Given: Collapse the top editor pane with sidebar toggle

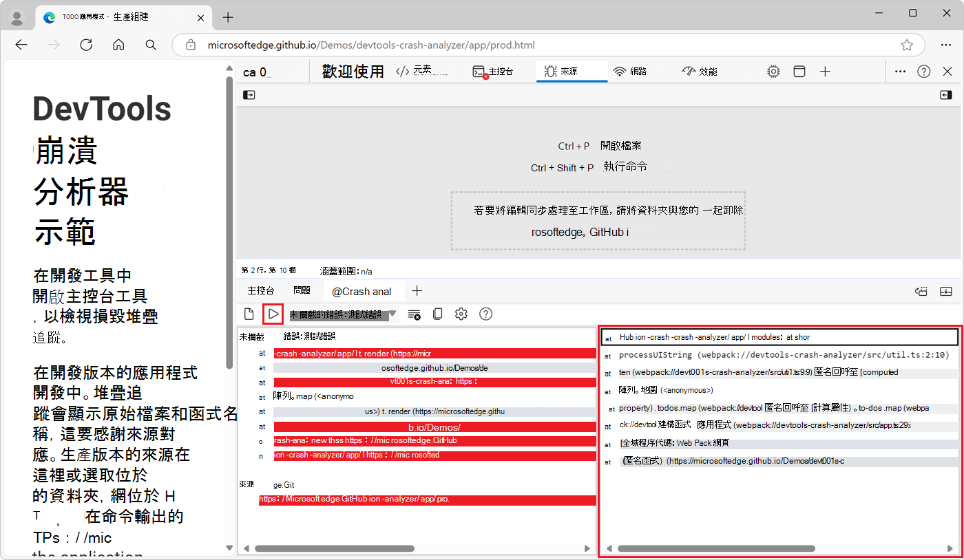Looking at the screenshot, I should tap(249, 95).
